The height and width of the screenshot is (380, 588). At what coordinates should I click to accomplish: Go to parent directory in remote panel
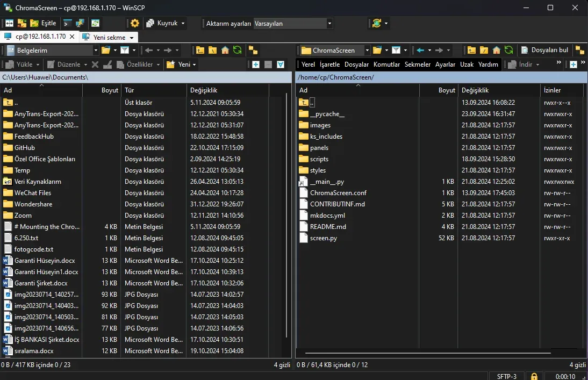click(x=472, y=51)
